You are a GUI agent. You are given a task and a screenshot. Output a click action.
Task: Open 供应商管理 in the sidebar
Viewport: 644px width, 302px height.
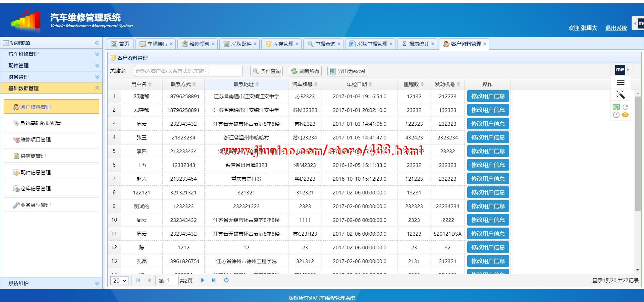33,156
